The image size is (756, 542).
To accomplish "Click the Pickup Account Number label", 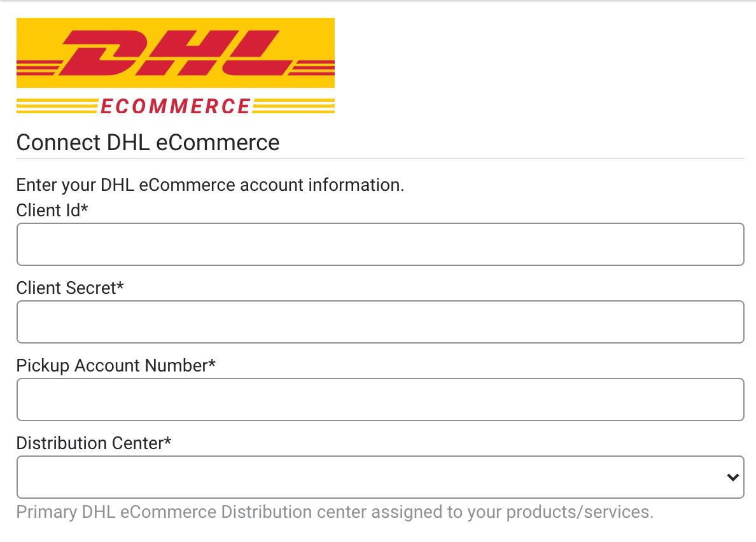I will tap(116, 365).
